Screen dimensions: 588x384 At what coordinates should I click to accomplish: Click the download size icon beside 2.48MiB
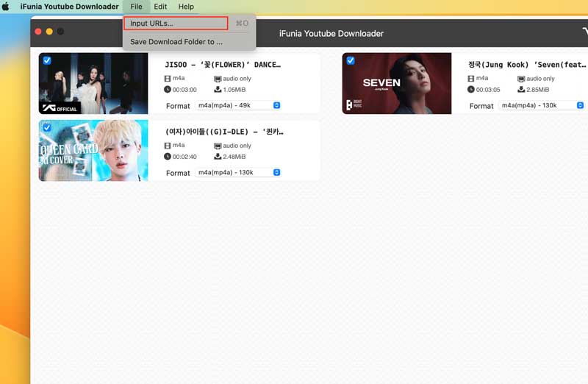click(218, 157)
